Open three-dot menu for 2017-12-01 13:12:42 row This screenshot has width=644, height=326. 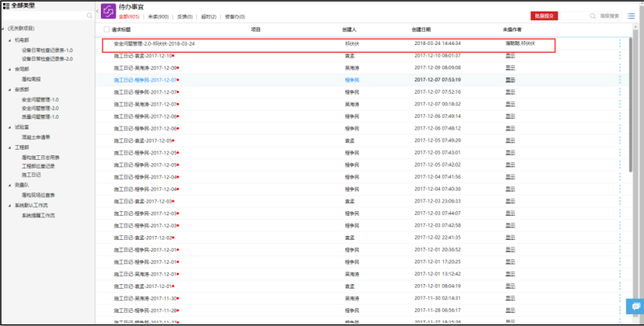[x=620, y=274]
